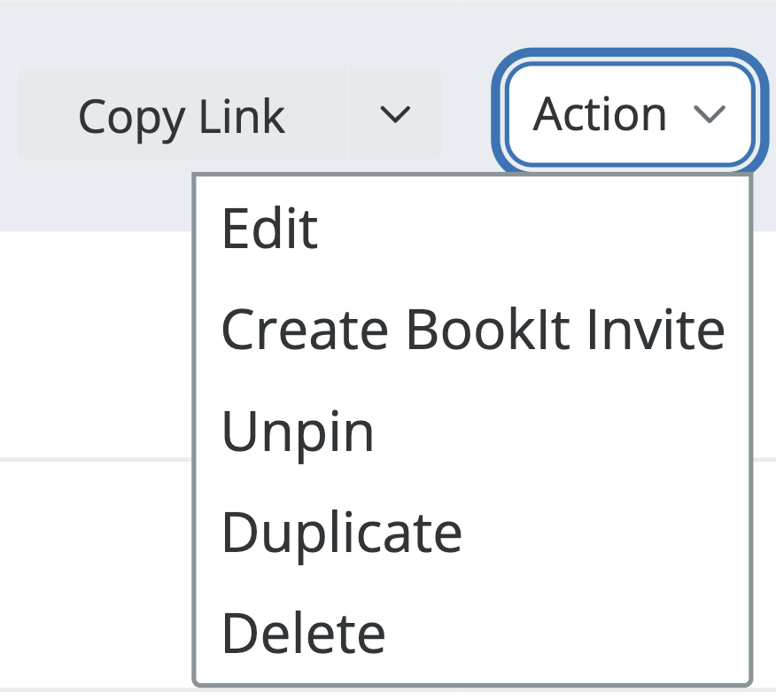Delete this item using the last menu entry

[473, 634]
